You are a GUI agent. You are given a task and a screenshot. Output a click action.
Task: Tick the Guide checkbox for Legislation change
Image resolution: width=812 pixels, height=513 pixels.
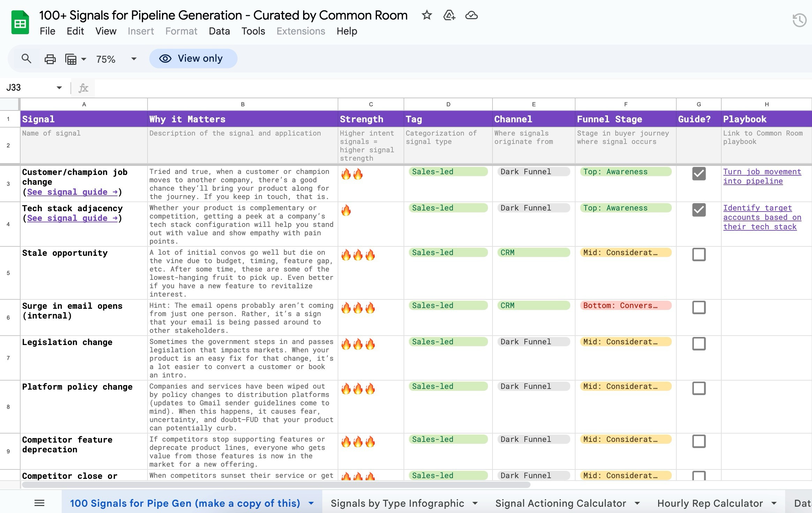pos(699,344)
